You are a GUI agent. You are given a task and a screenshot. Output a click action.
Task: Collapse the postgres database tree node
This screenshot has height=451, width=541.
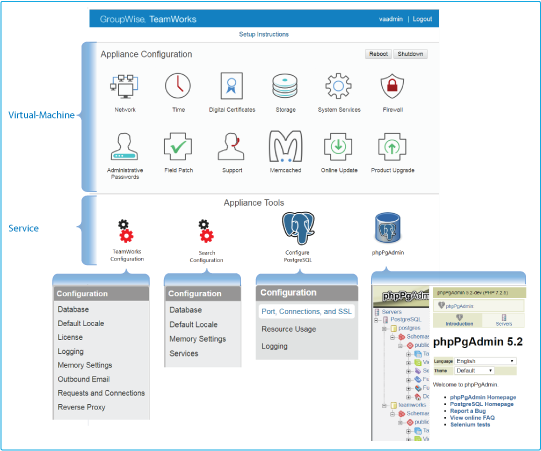384,329
